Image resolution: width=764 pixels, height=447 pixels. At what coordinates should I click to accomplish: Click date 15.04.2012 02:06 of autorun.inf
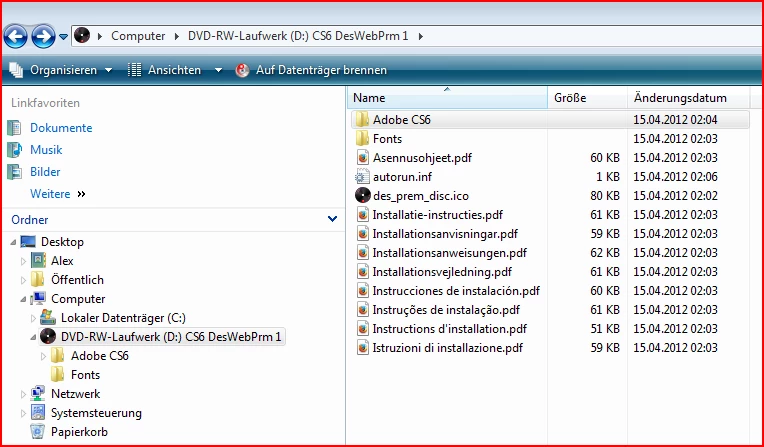675,176
